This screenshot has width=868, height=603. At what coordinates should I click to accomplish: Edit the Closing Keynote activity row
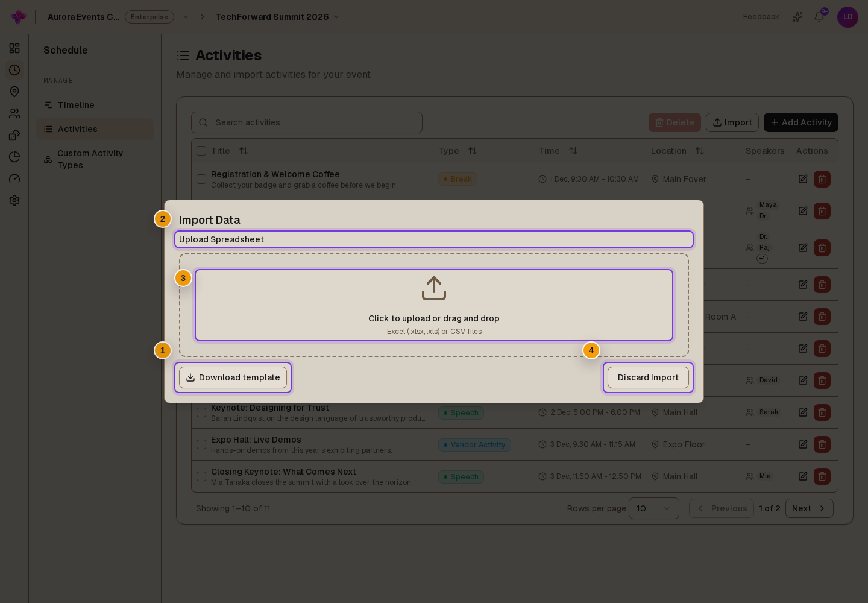[803, 476]
